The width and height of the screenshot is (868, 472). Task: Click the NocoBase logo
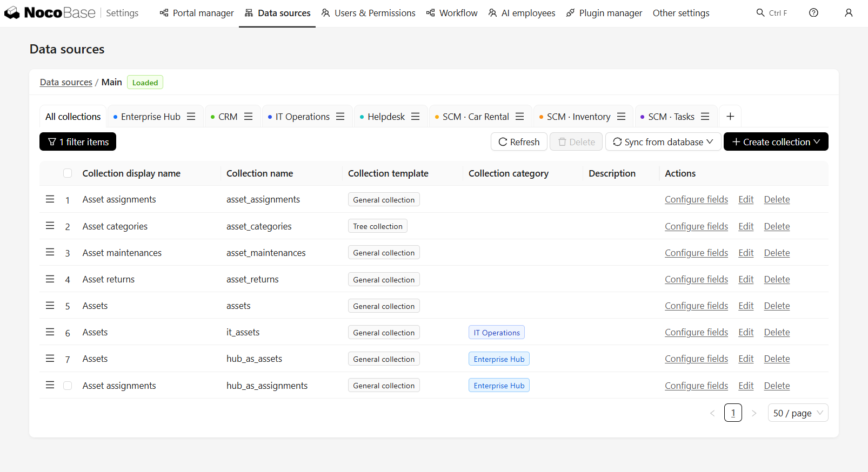(x=50, y=13)
